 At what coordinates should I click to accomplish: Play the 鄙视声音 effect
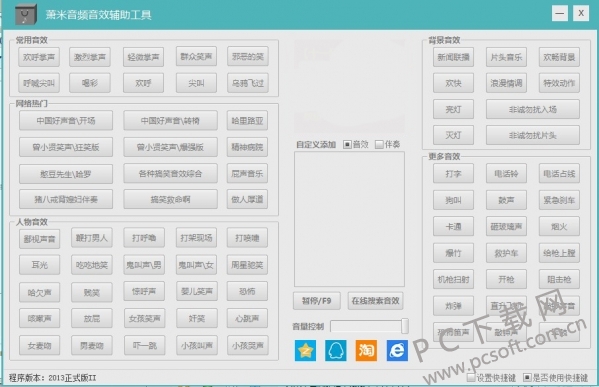click(39, 239)
